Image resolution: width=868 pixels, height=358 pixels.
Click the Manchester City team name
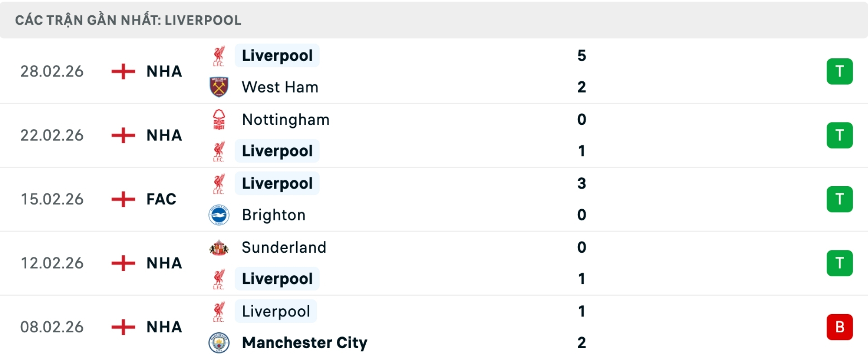tap(304, 342)
